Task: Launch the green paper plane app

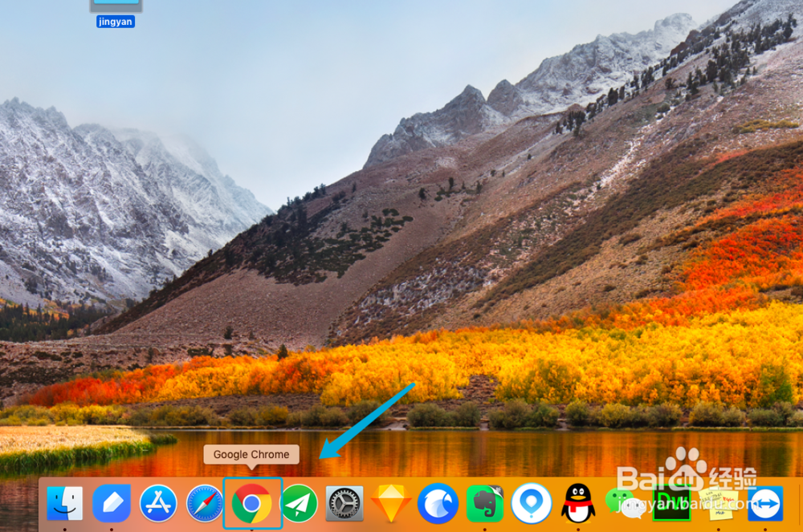Action: click(299, 503)
